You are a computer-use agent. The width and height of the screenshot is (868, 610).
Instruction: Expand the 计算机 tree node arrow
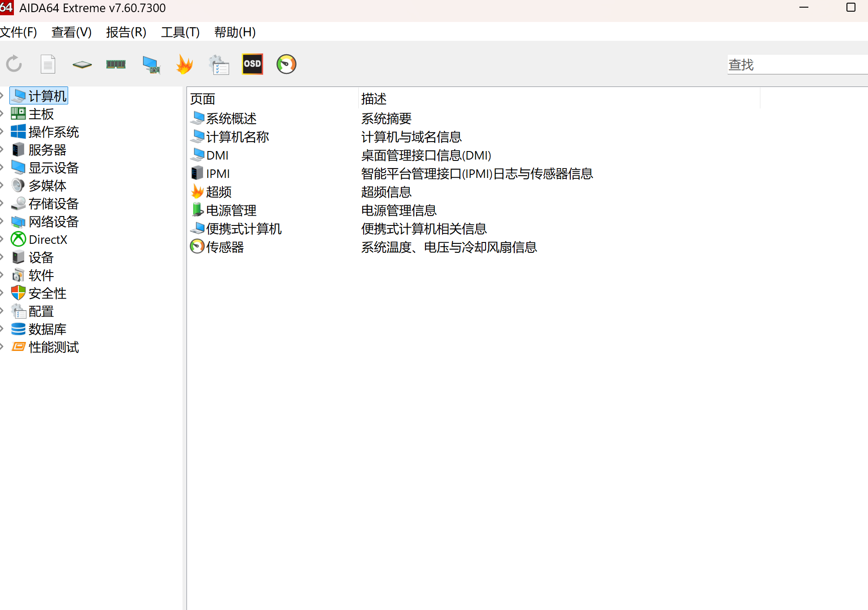point(2,95)
